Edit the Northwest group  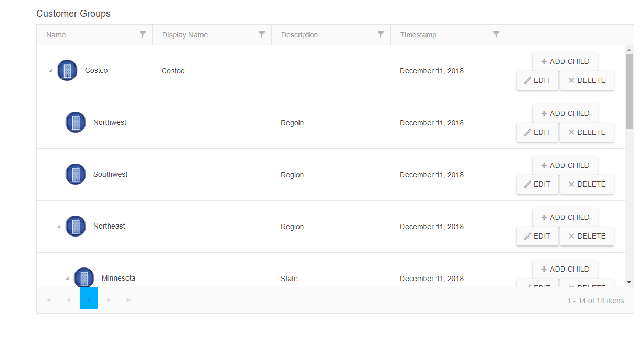[x=537, y=132]
